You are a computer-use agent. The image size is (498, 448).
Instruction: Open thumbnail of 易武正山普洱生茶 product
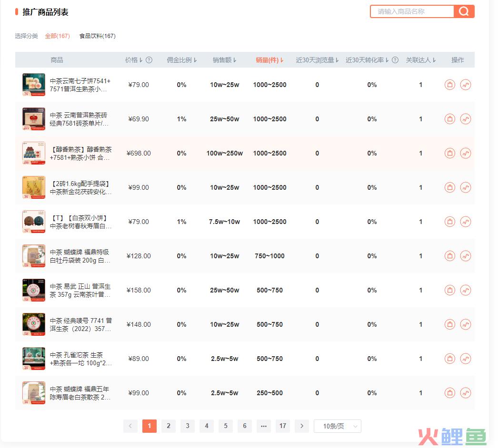coord(34,290)
